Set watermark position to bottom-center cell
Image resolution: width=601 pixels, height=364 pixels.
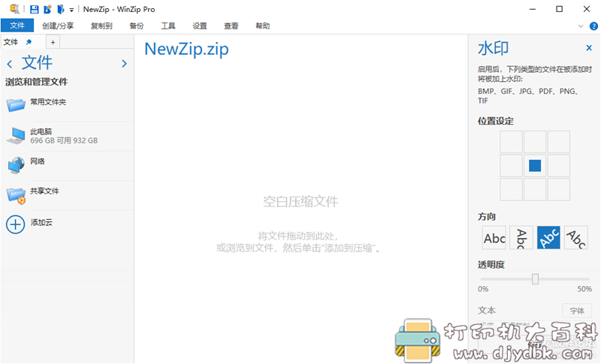click(x=535, y=189)
